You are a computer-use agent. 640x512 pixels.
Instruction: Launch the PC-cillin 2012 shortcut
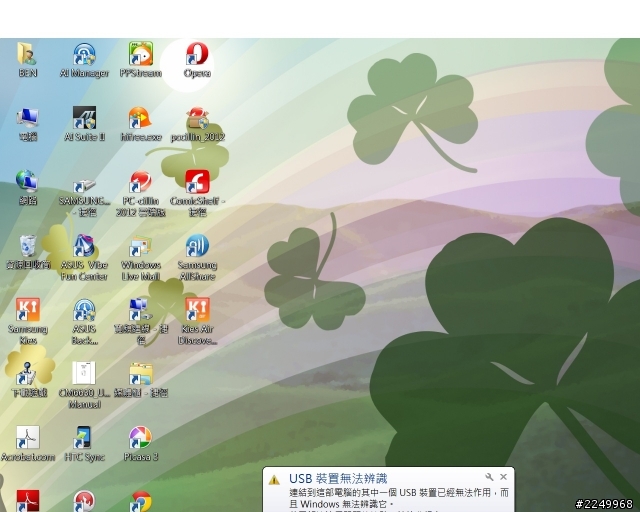[141, 182]
